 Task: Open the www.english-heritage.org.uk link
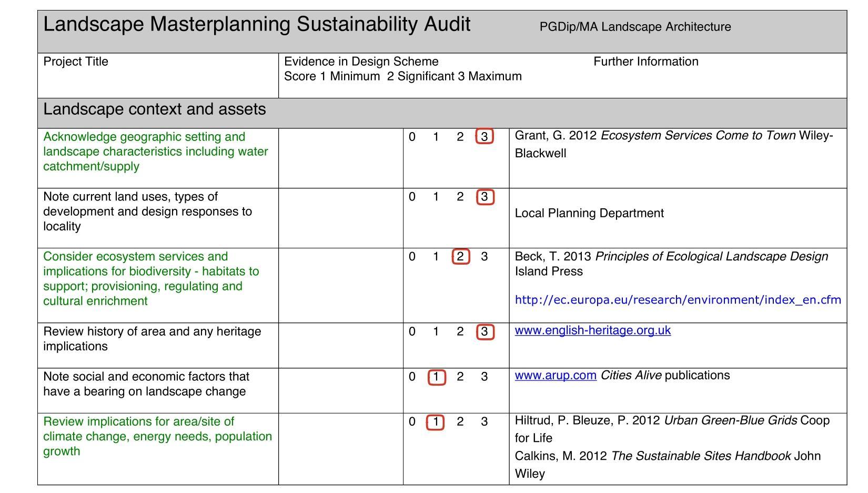click(x=592, y=330)
